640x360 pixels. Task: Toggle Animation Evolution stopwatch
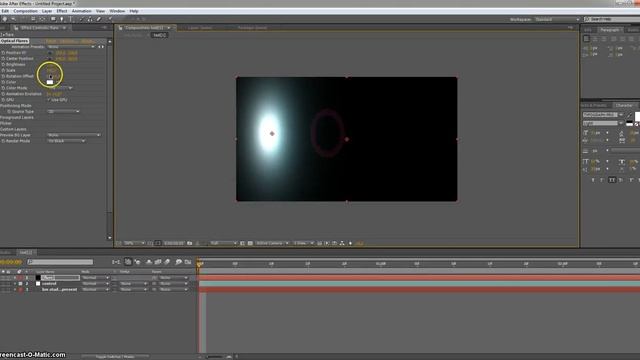coord(3,94)
